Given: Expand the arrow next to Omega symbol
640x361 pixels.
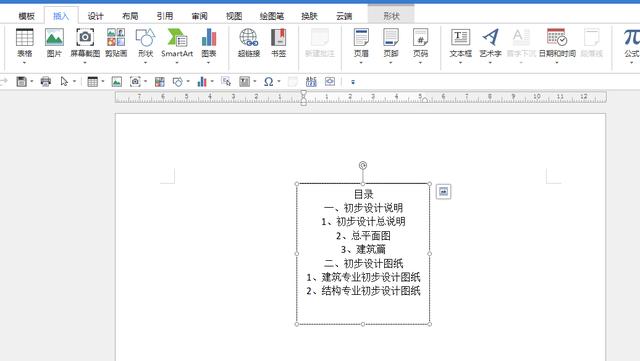Looking at the screenshot, I should pos(279,82).
